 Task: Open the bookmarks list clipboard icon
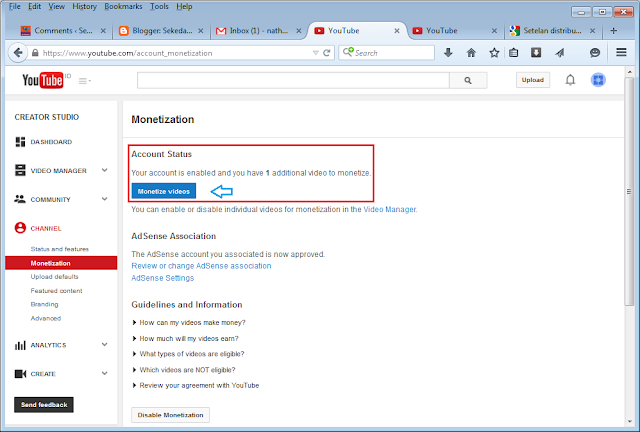click(x=513, y=53)
